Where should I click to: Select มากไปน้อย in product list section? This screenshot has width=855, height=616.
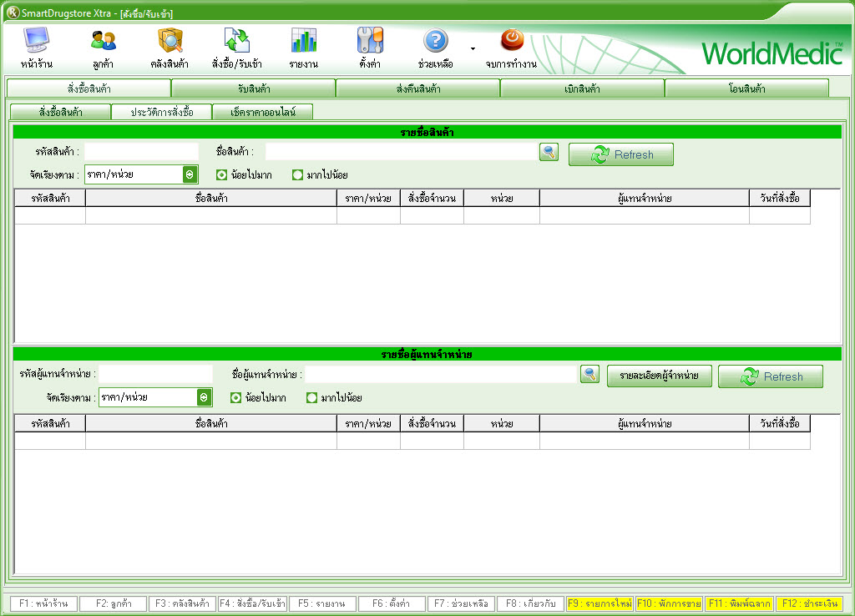(x=298, y=175)
